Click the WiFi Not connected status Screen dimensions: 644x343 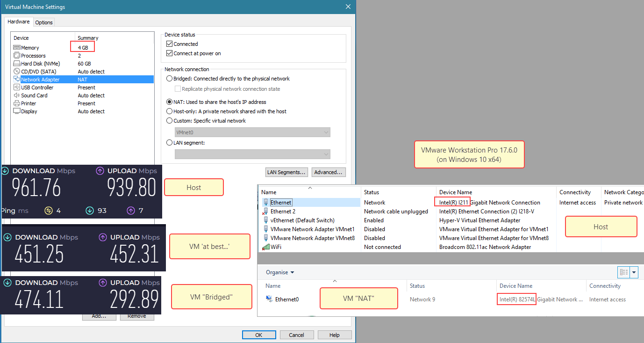[x=382, y=247]
